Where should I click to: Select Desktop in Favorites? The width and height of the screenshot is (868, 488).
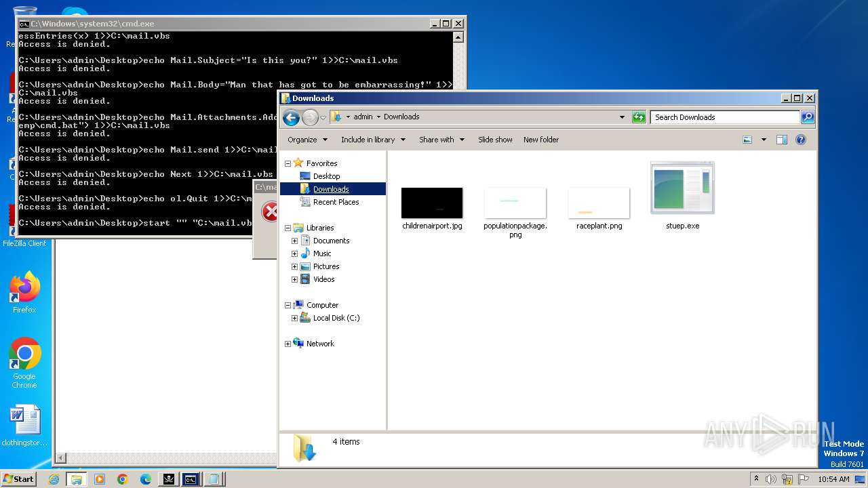point(326,176)
